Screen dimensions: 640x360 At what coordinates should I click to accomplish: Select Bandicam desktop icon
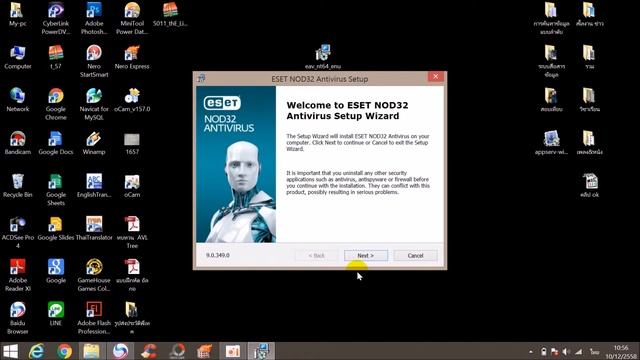[x=18, y=143]
